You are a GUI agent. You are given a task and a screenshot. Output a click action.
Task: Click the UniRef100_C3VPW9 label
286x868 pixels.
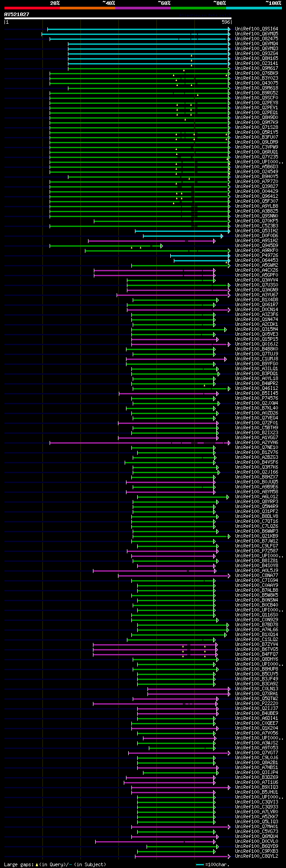pos(257,147)
